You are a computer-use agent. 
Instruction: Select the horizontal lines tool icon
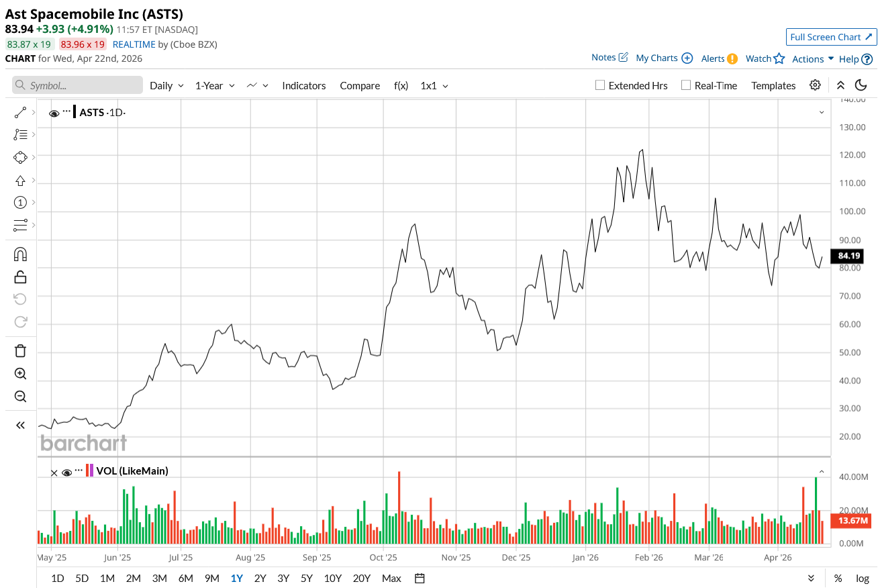coord(20,225)
